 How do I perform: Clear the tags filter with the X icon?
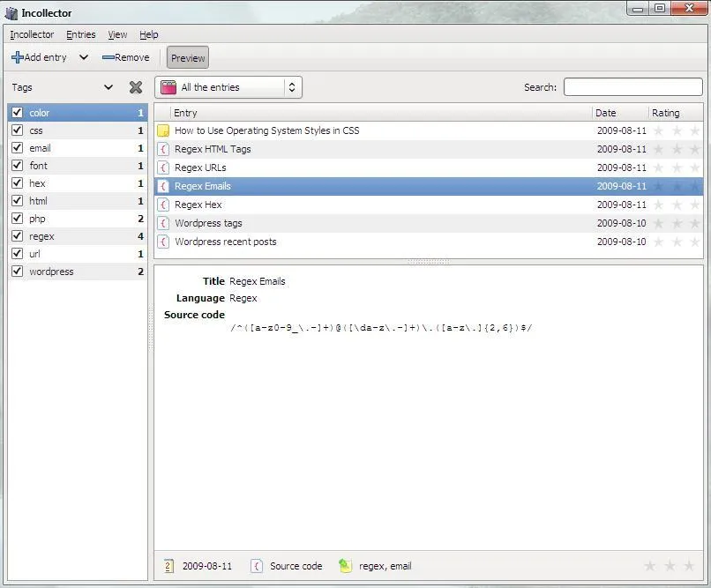click(x=136, y=87)
